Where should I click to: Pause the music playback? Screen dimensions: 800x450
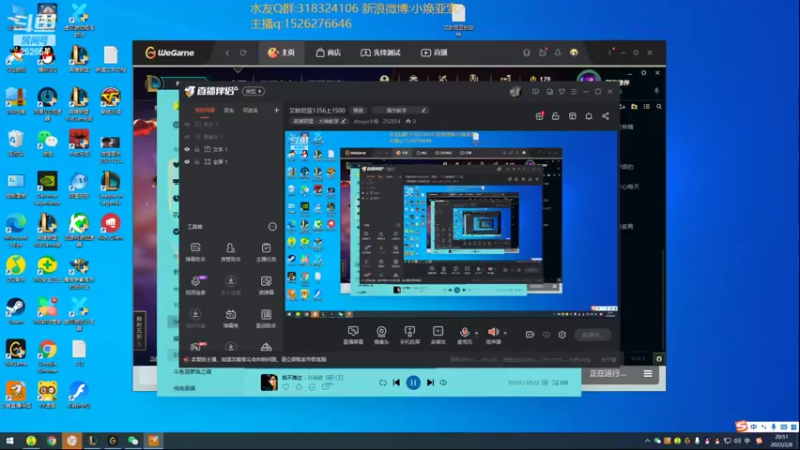[x=413, y=382]
